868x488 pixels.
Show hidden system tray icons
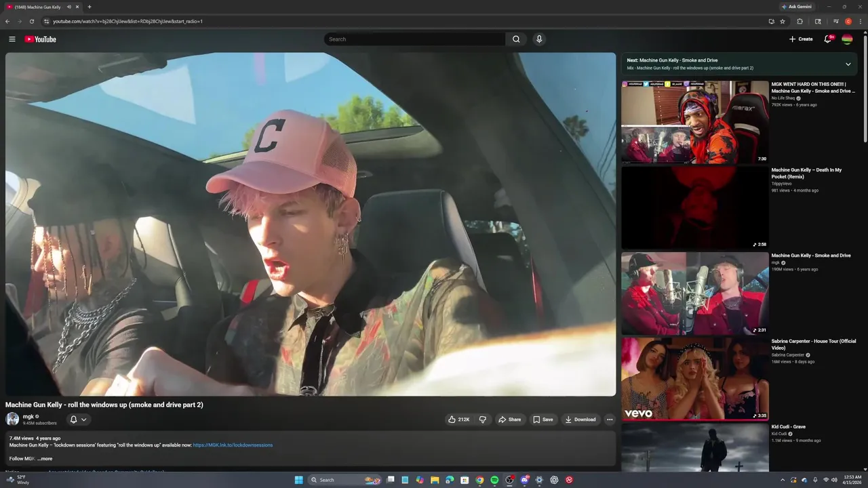click(x=783, y=480)
